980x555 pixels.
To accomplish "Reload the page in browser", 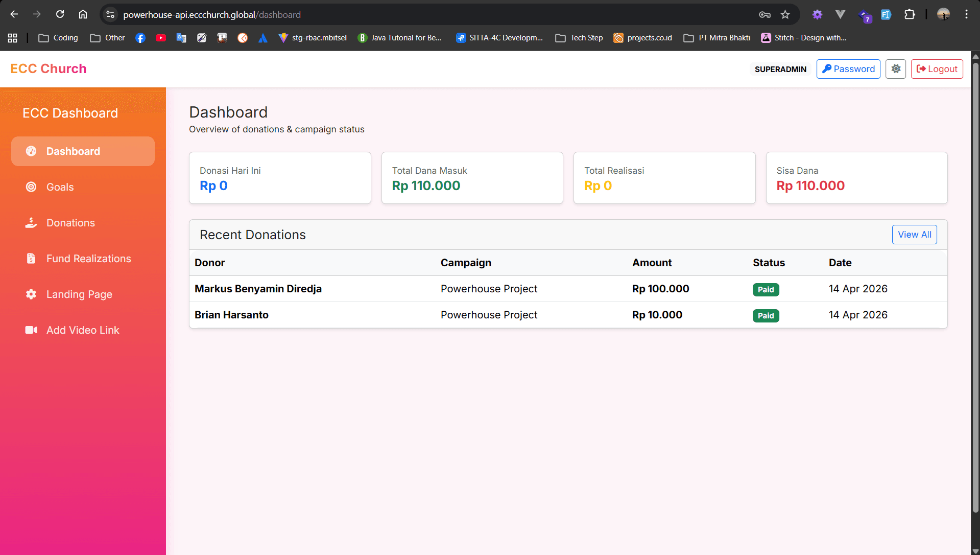I will point(60,14).
